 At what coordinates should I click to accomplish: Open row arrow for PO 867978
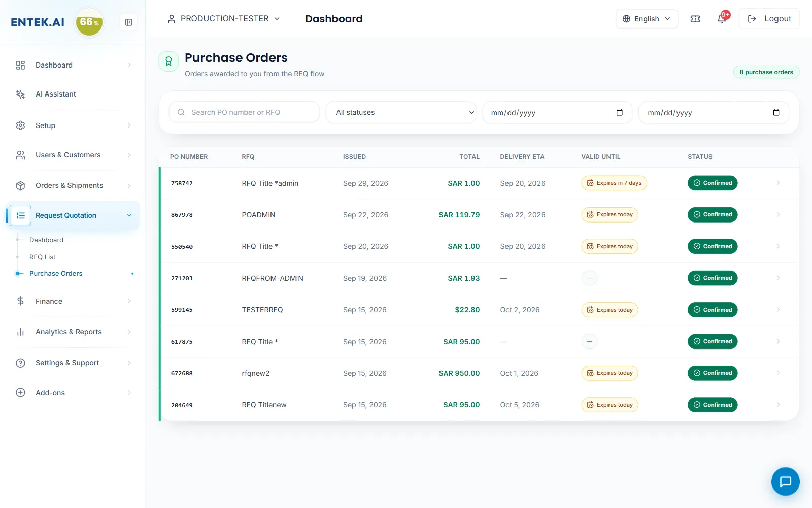(778, 214)
